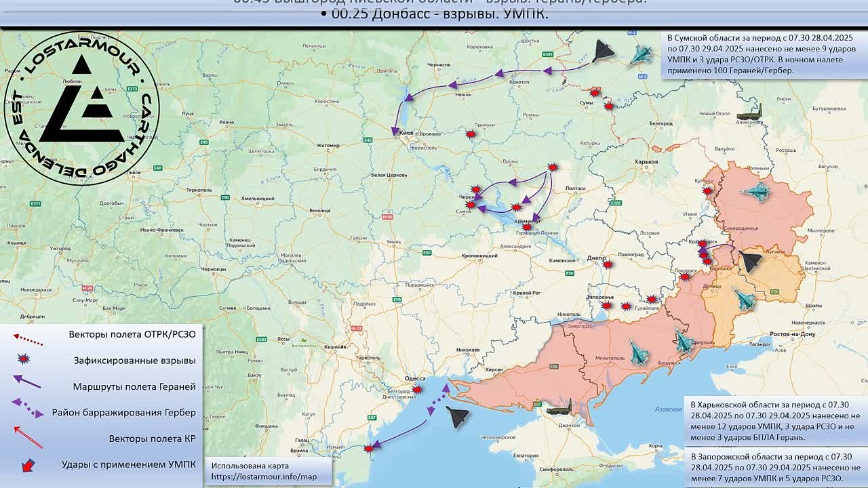The height and width of the screenshot is (488, 868).
Task: Click the black drone icon over the Black Sea
Action: (x=458, y=416)
